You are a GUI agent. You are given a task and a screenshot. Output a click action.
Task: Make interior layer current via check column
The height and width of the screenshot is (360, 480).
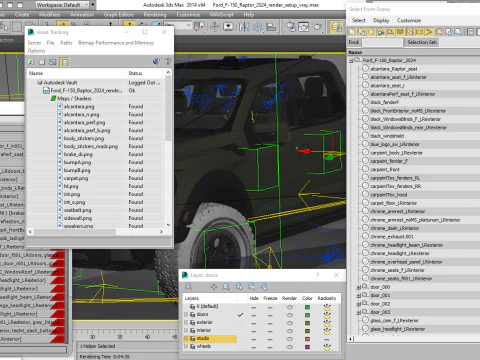pos(241,331)
